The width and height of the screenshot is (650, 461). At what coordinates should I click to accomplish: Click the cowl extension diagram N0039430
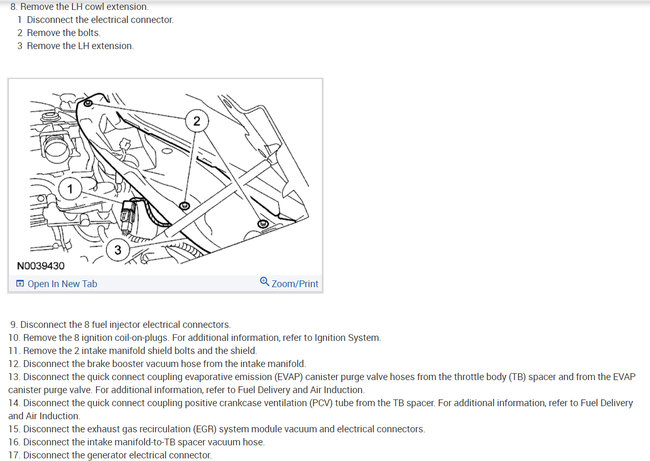165,177
